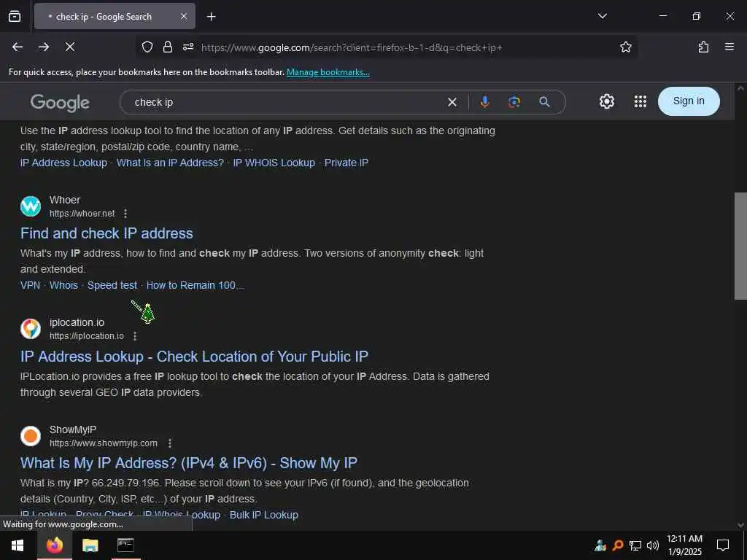
Task: Click the Whoer site favicon
Action: click(x=31, y=206)
